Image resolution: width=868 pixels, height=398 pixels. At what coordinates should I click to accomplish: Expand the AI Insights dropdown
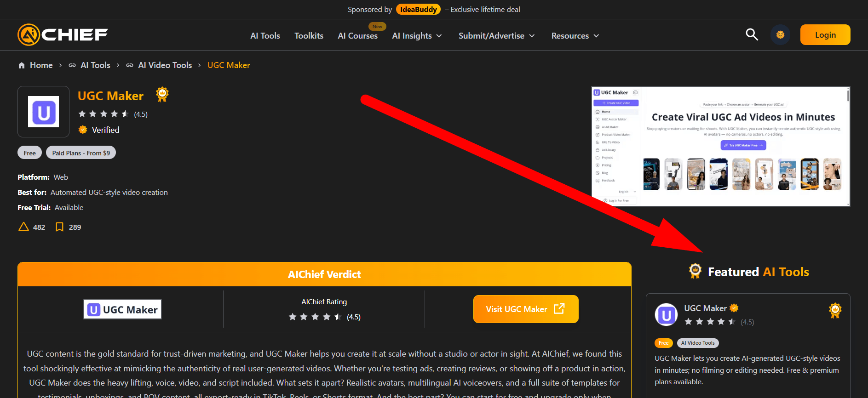[417, 36]
